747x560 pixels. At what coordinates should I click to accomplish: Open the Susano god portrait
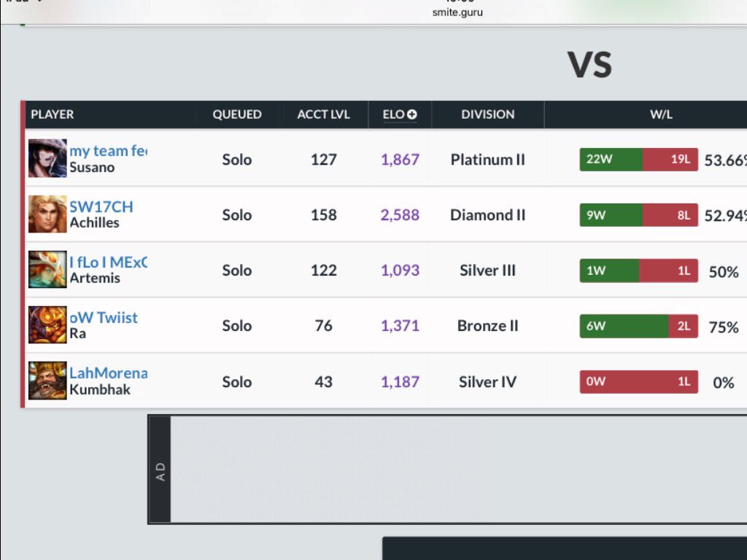pyautogui.click(x=47, y=158)
